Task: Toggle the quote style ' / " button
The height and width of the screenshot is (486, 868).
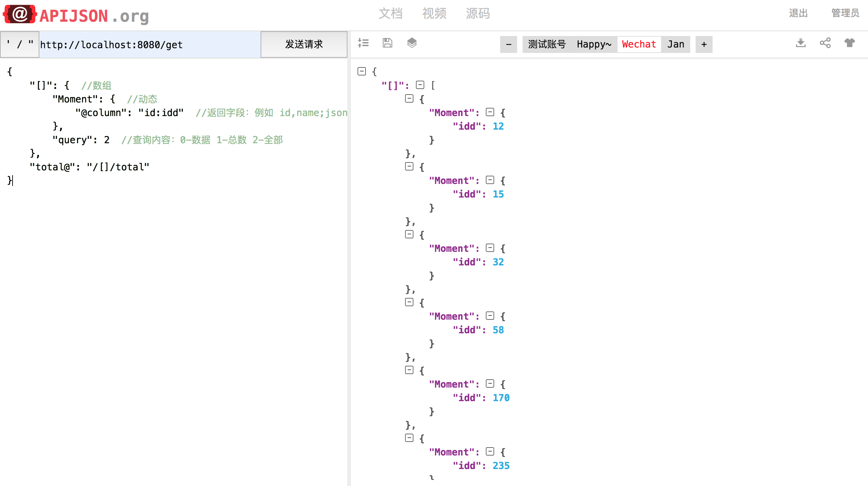Action: tap(20, 44)
